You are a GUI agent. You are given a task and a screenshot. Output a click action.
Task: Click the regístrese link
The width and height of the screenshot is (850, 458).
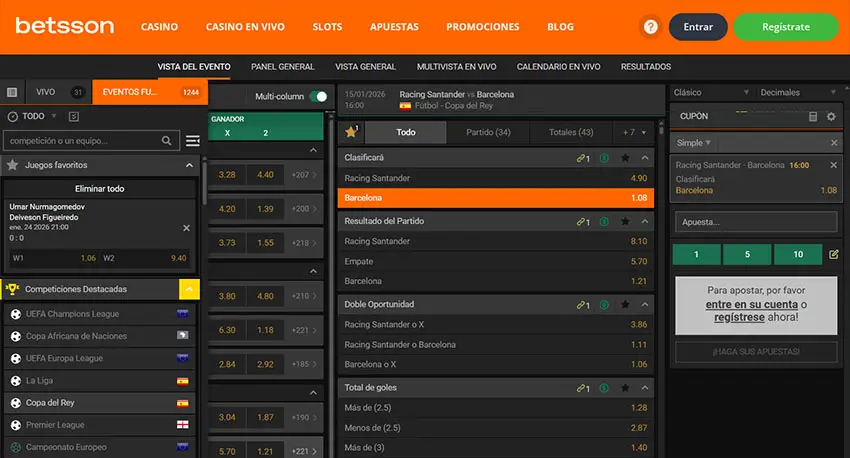point(739,317)
